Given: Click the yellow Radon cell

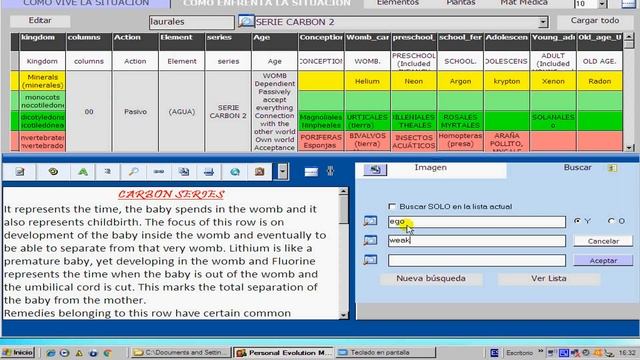Looking at the screenshot, I should tap(600, 81).
